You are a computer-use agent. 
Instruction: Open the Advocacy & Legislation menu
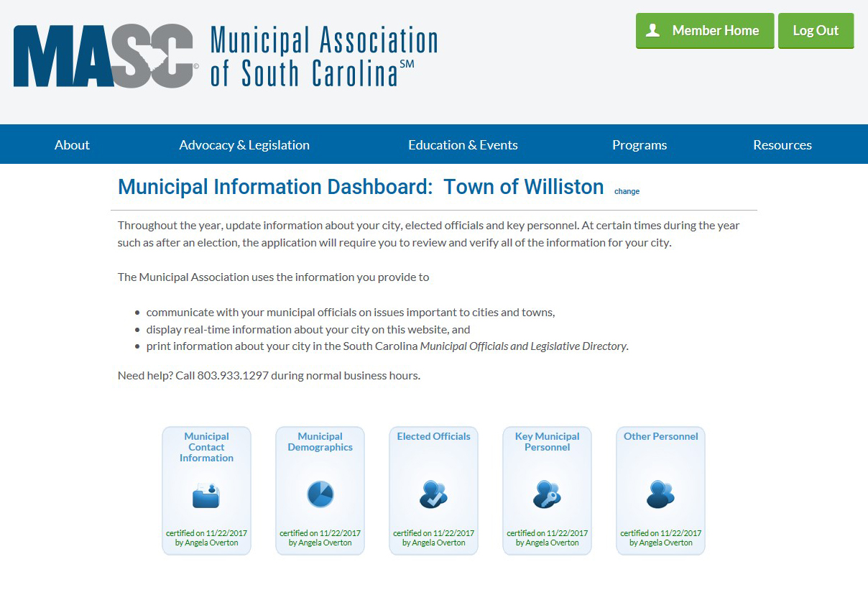[x=244, y=144]
